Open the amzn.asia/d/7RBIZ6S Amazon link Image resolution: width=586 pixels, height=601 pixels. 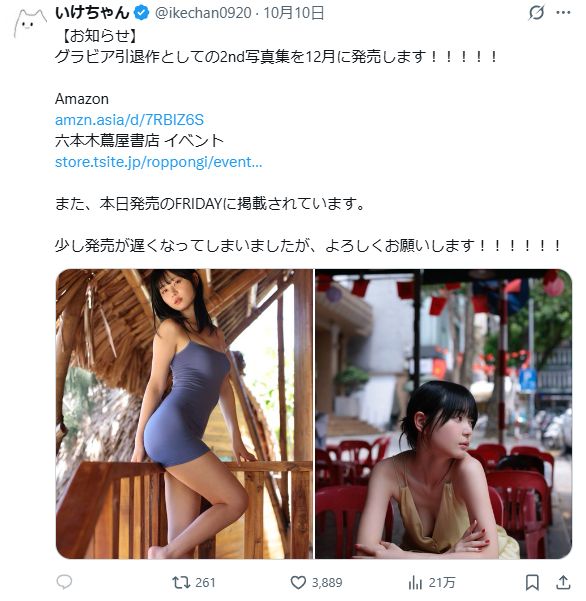point(129,120)
